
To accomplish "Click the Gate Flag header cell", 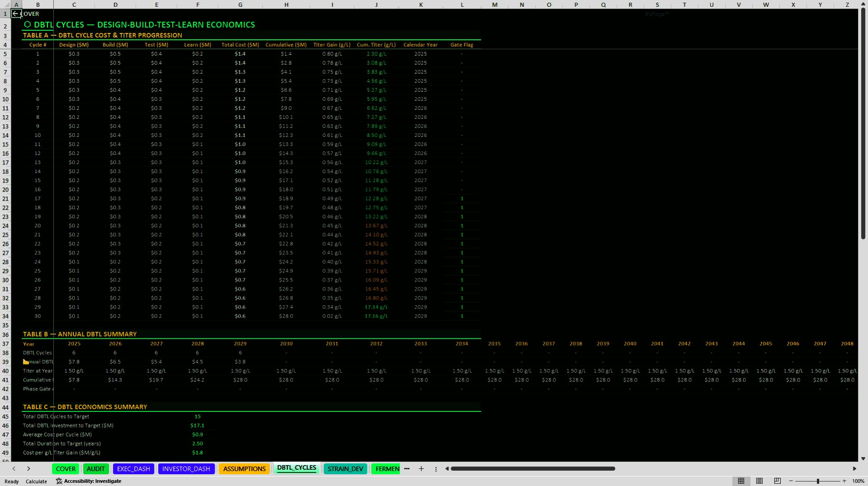I will 462,45.
